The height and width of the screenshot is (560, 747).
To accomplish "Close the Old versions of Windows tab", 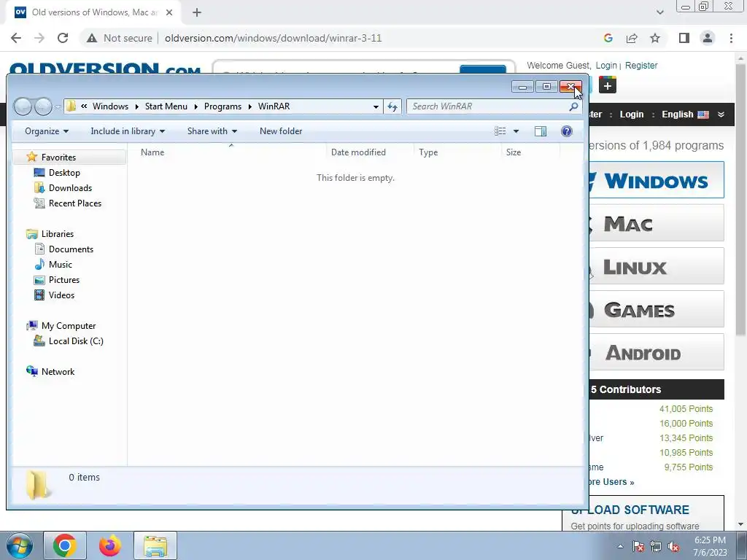I will pos(169,12).
